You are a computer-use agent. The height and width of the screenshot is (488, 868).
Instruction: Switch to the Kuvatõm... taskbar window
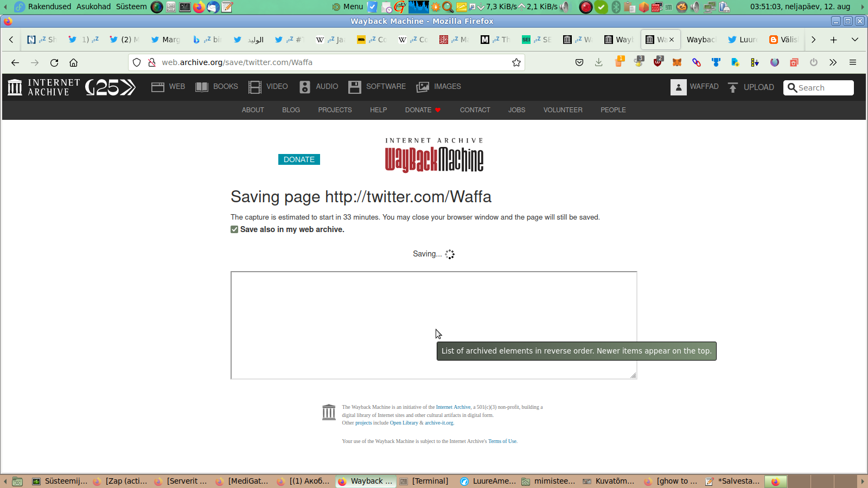tap(609, 481)
